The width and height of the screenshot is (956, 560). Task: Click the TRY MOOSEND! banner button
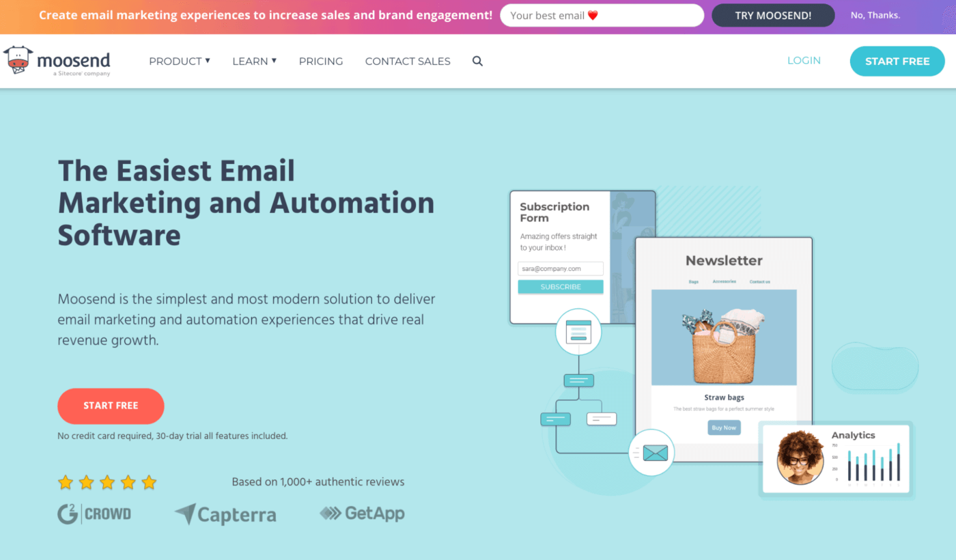(x=773, y=15)
